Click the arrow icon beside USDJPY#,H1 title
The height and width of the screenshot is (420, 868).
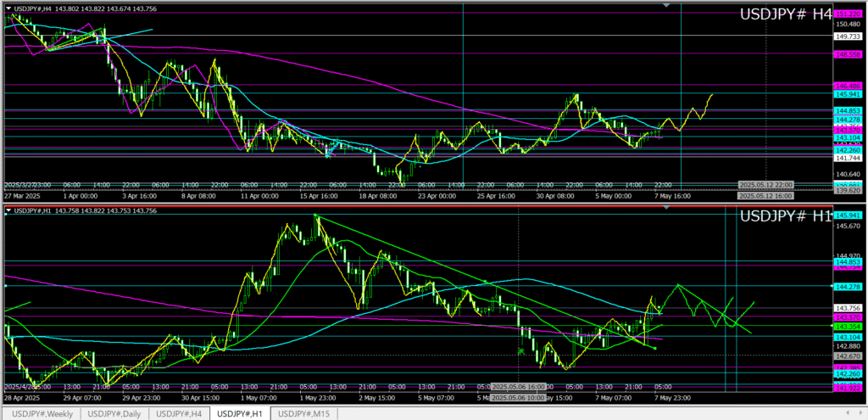pyautogui.click(x=8, y=210)
